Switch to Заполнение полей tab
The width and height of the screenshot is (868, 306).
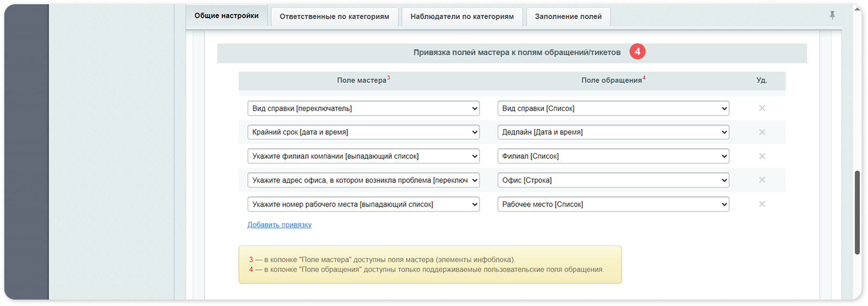click(568, 17)
